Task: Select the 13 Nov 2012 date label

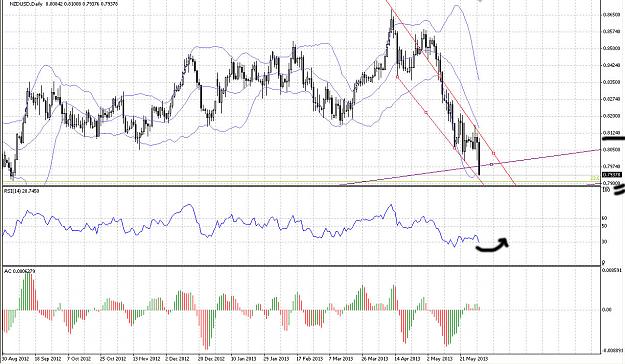Action: click(146, 359)
